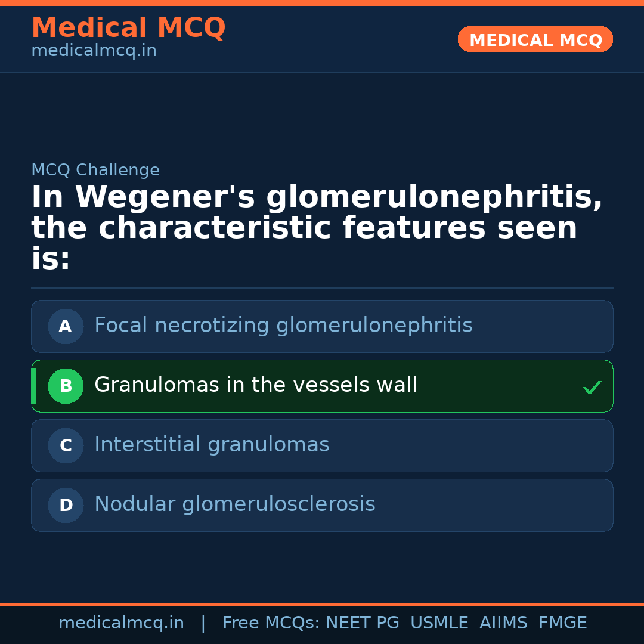
Task: Open medicalmcq.in link under header title
Action: tap(94, 51)
